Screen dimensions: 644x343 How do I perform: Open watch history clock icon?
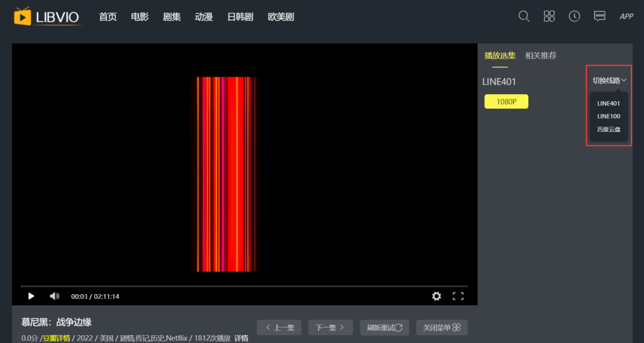[574, 16]
